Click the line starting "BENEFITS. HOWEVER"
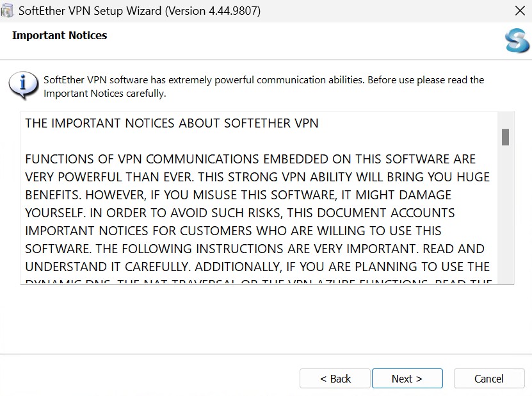This screenshot has height=396, width=532. tap(238, 195)
